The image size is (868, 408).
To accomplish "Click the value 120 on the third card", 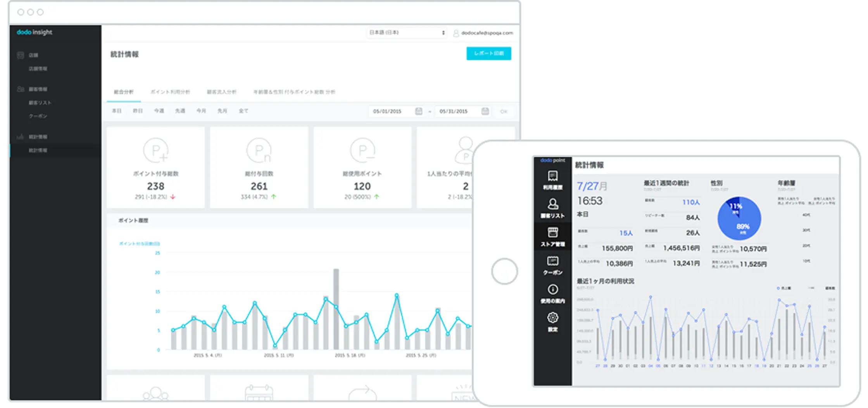I will coord(362,187).
